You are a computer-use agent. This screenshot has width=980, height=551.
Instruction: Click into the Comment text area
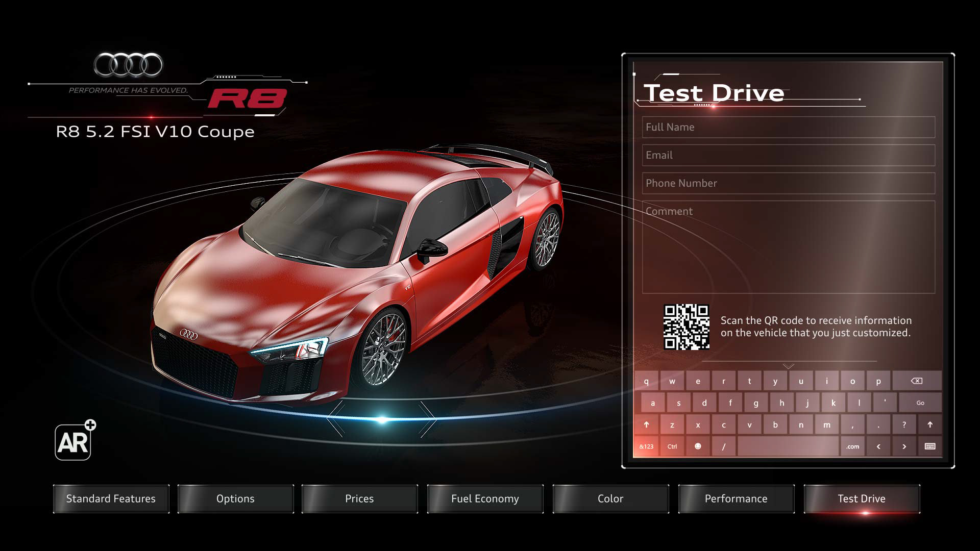tap(789, 247)
